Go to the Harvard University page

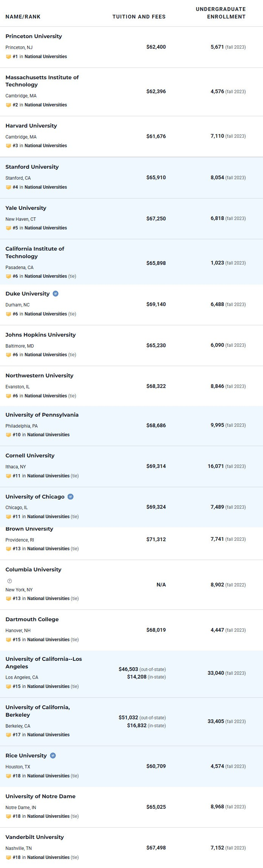[x=31, y=126]
